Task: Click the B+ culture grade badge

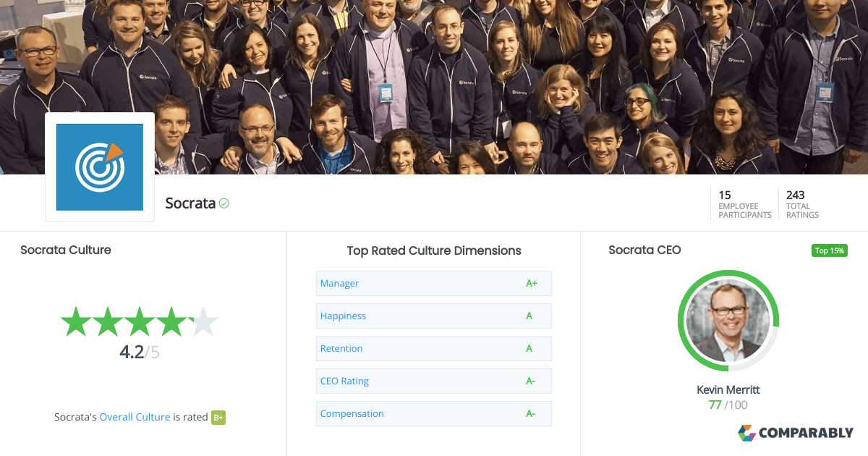Action: coord(218,418)
